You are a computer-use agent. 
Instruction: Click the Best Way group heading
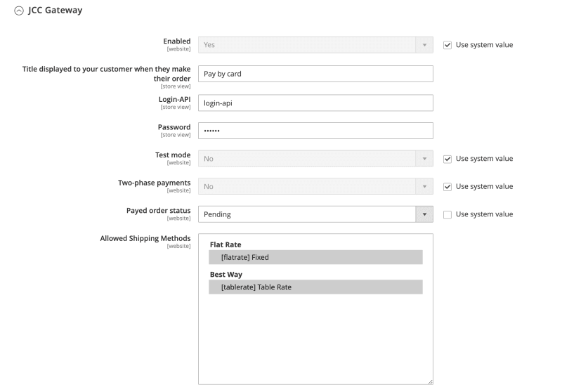click(x=226, y=274)
